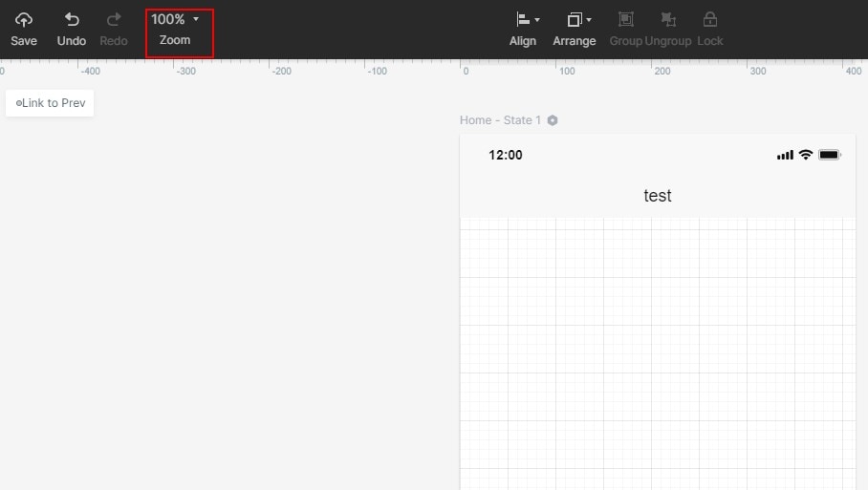Undo the last action
The image size is (868, 490).
click(72, 30)
